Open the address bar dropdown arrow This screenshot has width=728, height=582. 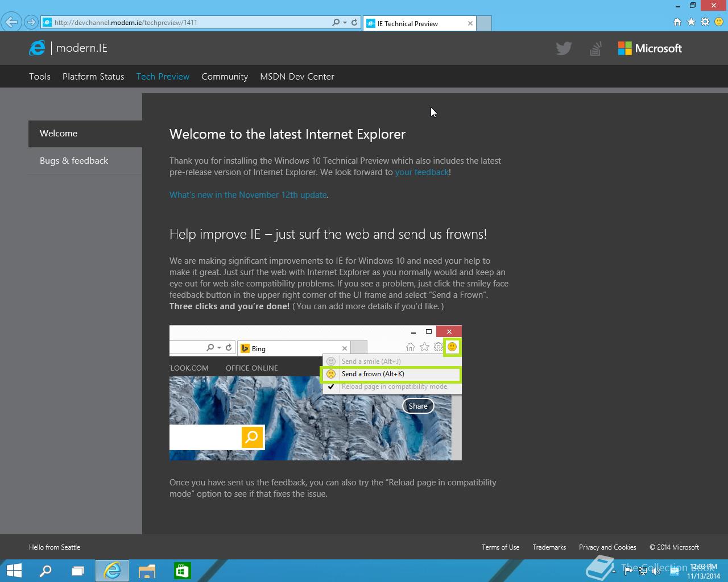(345, 23)
